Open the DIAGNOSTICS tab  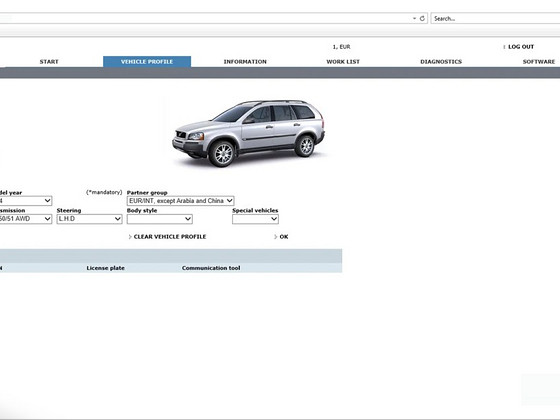pos(441,61)
